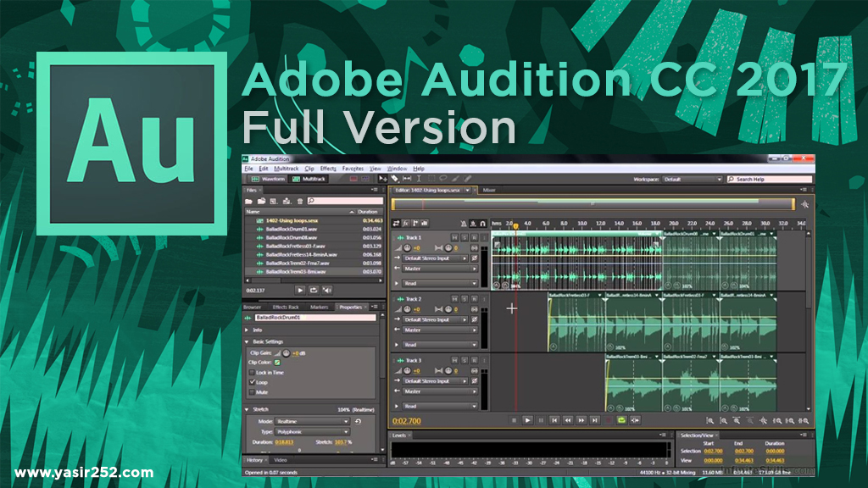868x488 pixels.
Task: Play the selected file in Files panel
Action: [x=300, y=290]
